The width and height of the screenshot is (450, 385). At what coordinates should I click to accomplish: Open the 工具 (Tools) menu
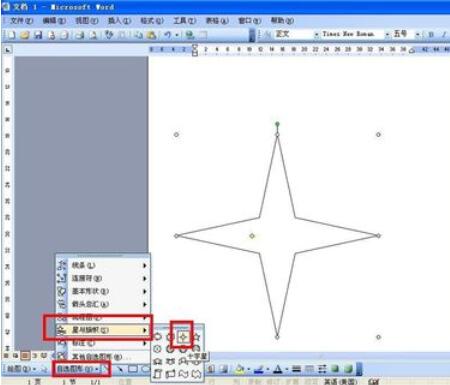[x=184, y=21]
